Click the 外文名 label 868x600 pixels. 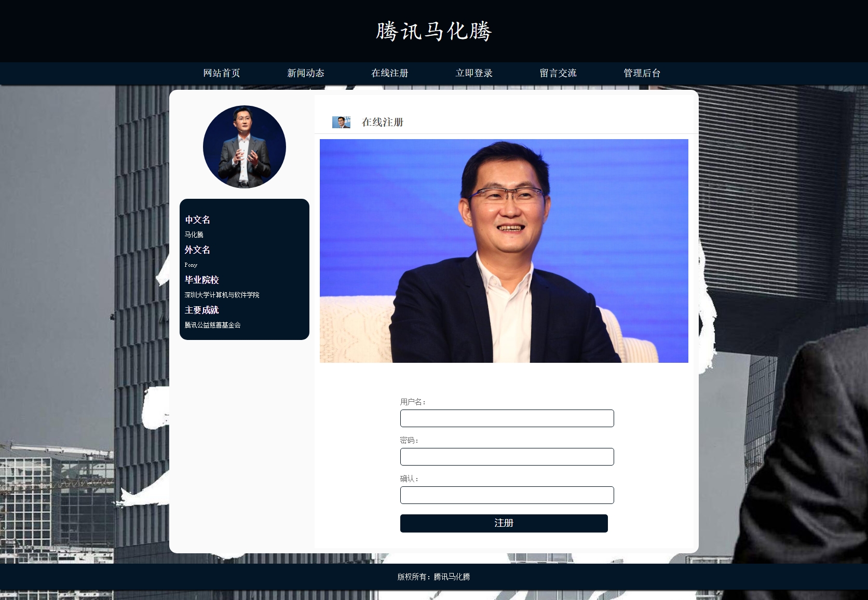coord(197,250)
